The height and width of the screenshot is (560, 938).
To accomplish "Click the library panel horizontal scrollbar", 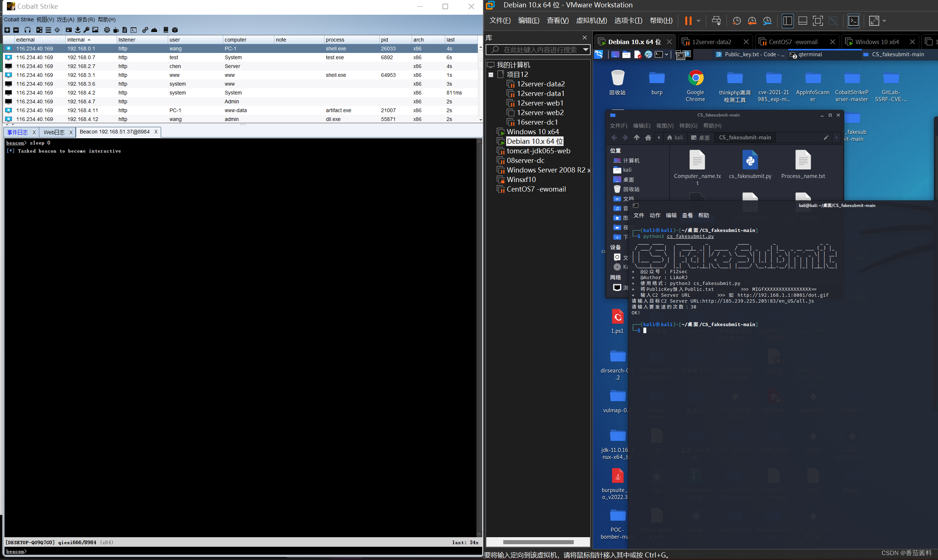I will [x=538, y=542].
